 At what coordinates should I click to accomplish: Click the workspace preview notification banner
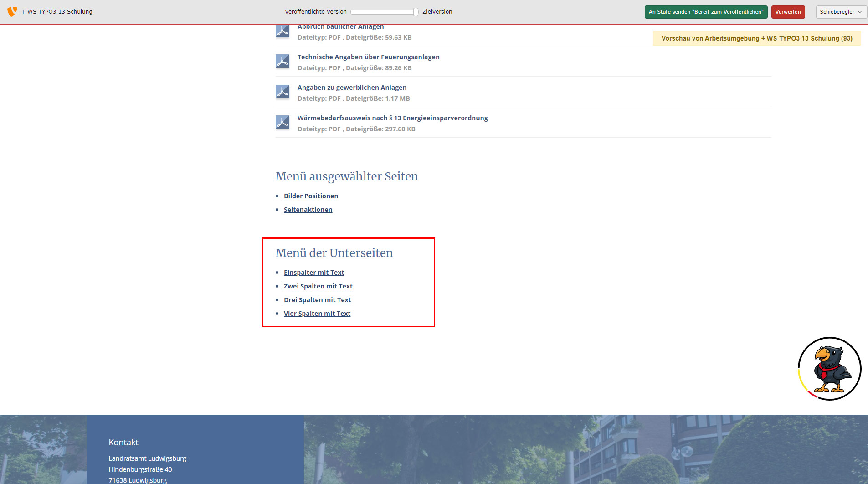[756, 38]
